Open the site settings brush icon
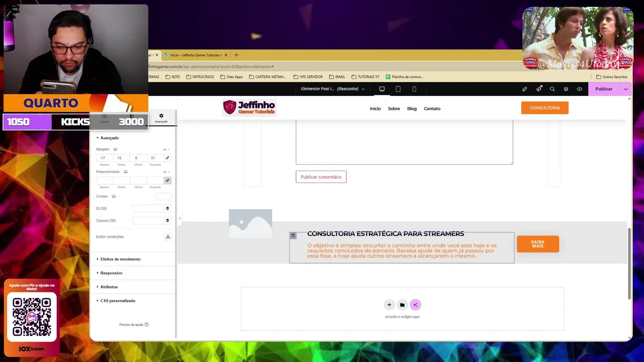 (x=525, y=89)
